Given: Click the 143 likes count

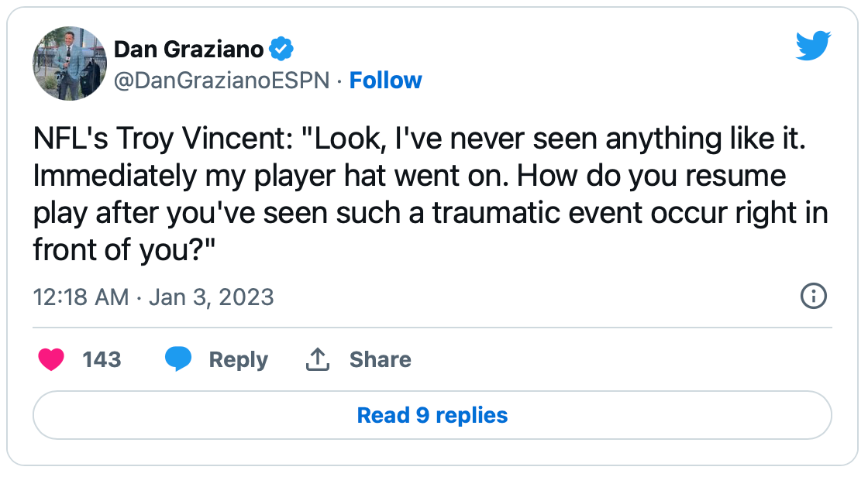Looking at the screenshot, I should pyautogui.click(x=102, y=359).
